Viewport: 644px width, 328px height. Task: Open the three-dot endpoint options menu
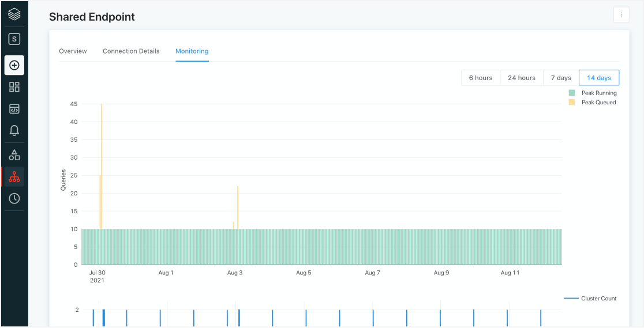coord(621,16)
